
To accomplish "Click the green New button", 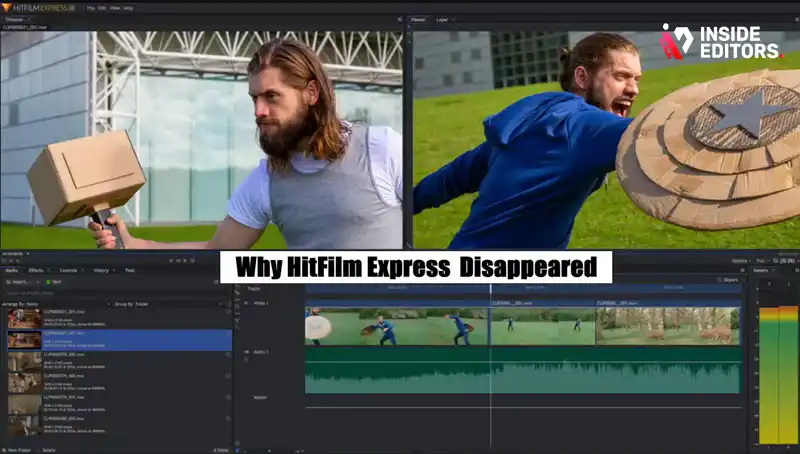I will [54, 282].
